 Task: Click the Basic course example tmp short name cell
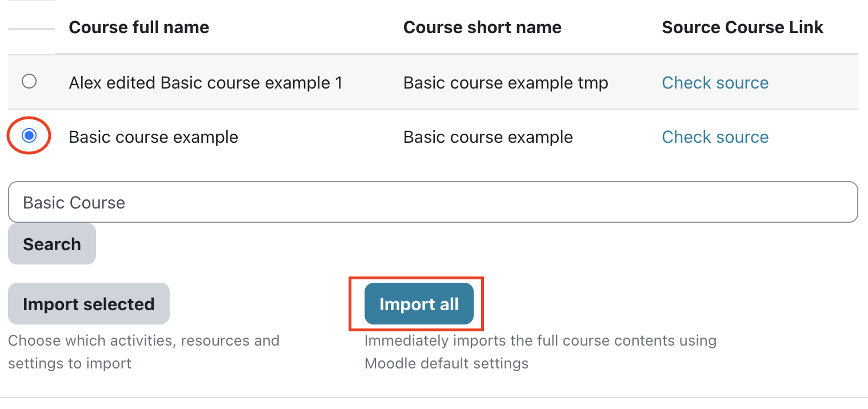tap(506, 83)
